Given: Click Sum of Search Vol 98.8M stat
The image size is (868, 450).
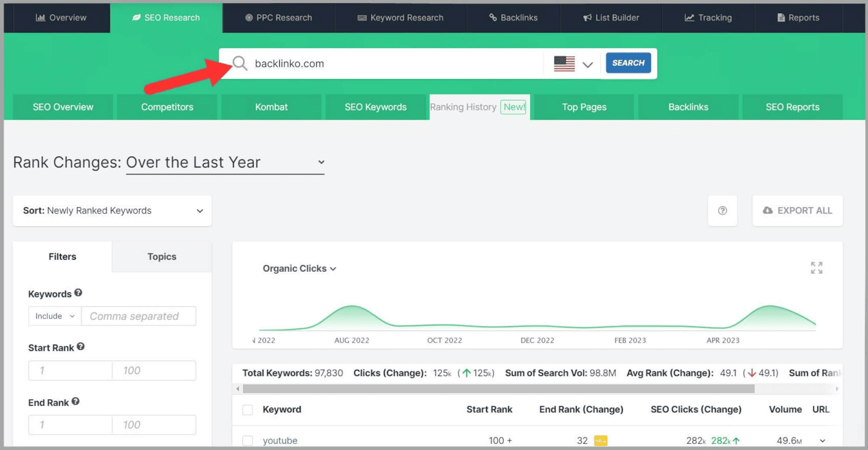Looking at the screenshot, I should (x=560, y=373).
